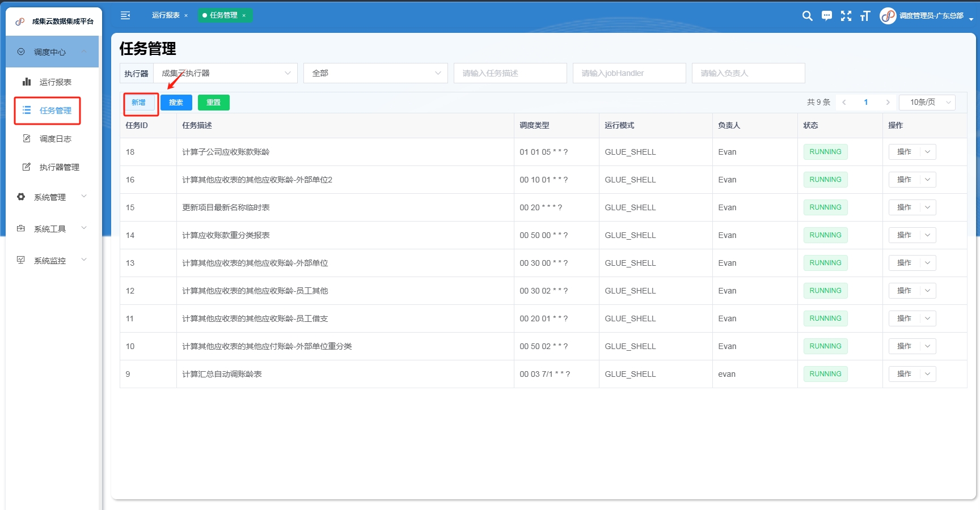Click the user avatar logo in header

(x=888, y=16)
